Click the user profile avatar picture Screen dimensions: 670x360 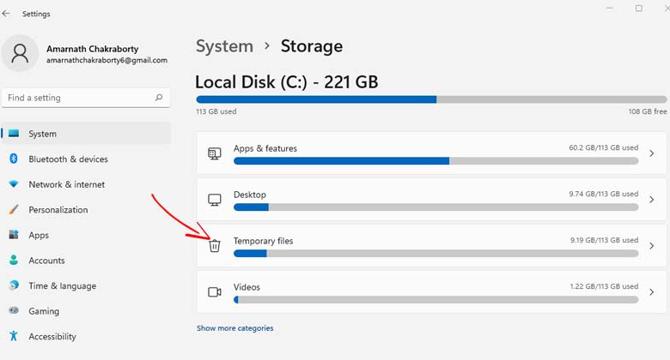[x=20, y=53]
